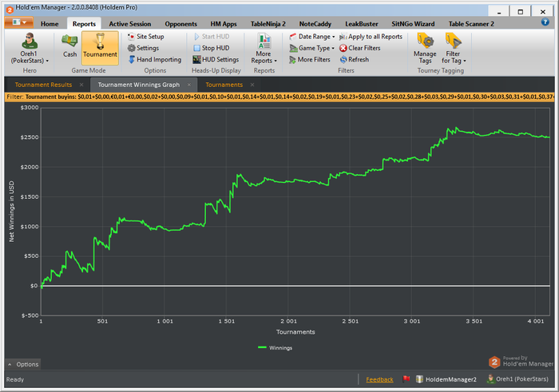Open the Opponents tab
This screenshot has height=392, width=559.
pos(180,24)
